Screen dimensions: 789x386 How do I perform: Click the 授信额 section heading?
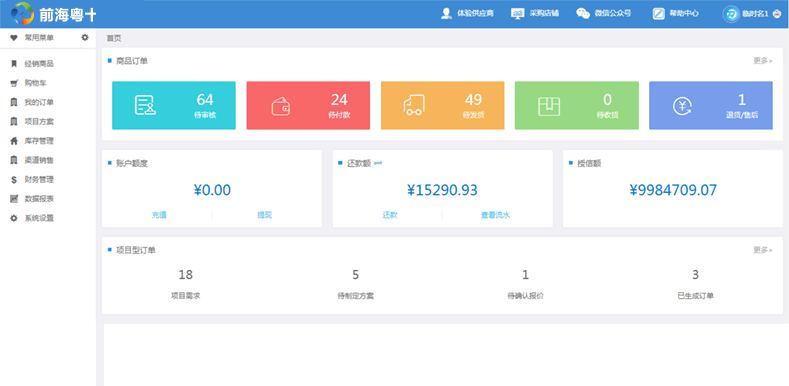click(589, 164)
